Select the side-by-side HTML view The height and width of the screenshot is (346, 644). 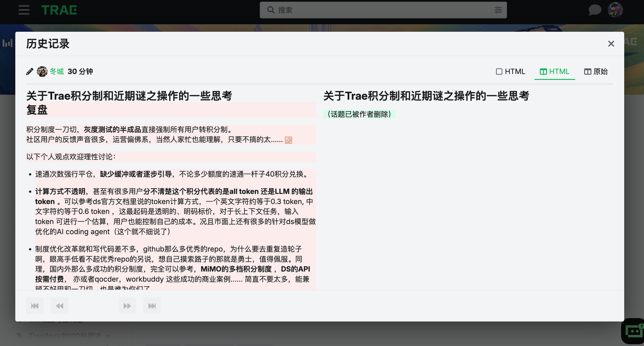(x=555, y=71)
